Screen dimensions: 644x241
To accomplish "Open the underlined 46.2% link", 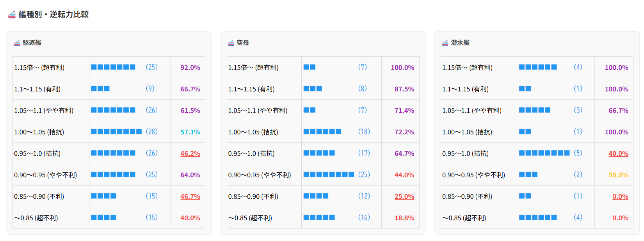I will pyautogui.click(x=190, y=154).
